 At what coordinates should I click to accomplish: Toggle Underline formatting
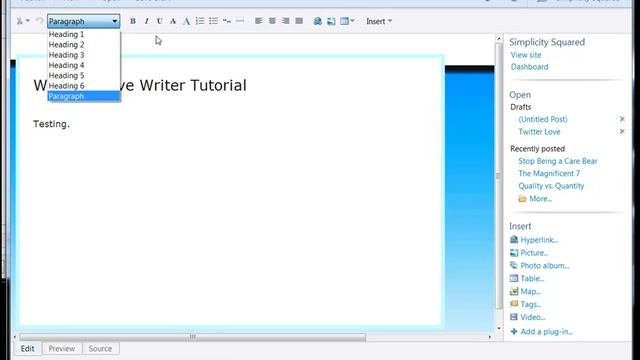pyautogui.click(x=160, y=21)
